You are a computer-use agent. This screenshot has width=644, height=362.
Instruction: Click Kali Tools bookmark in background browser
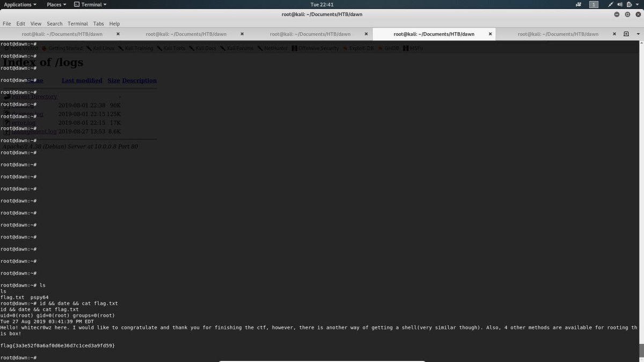pos(172,48)
